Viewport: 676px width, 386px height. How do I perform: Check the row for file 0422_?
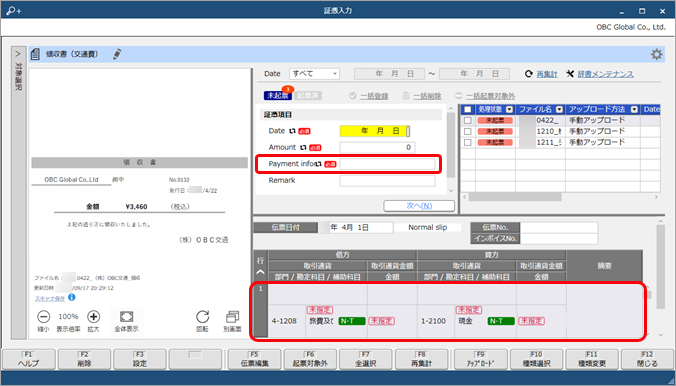[x=467, y=121]
